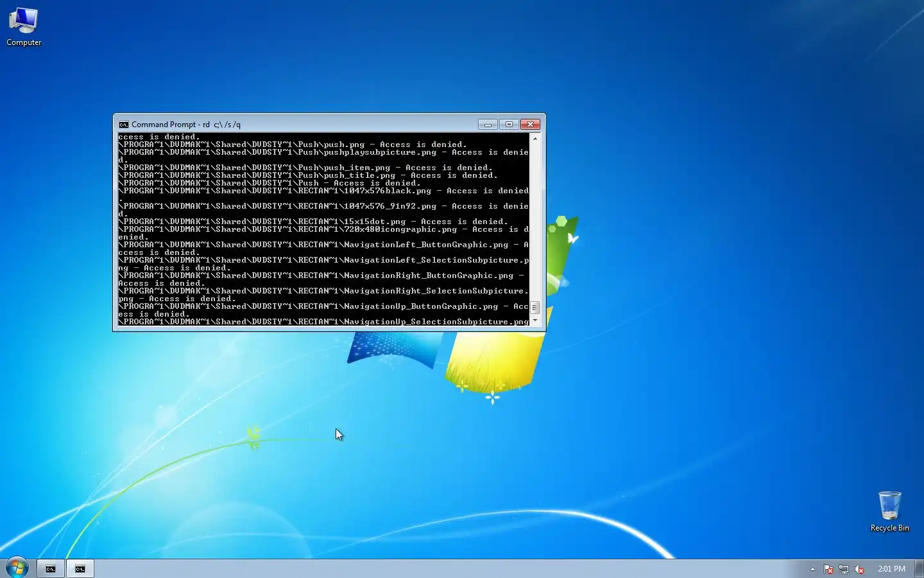
Task: Click the 2:01 PM taskbar clock
Action: click(891, 569)
